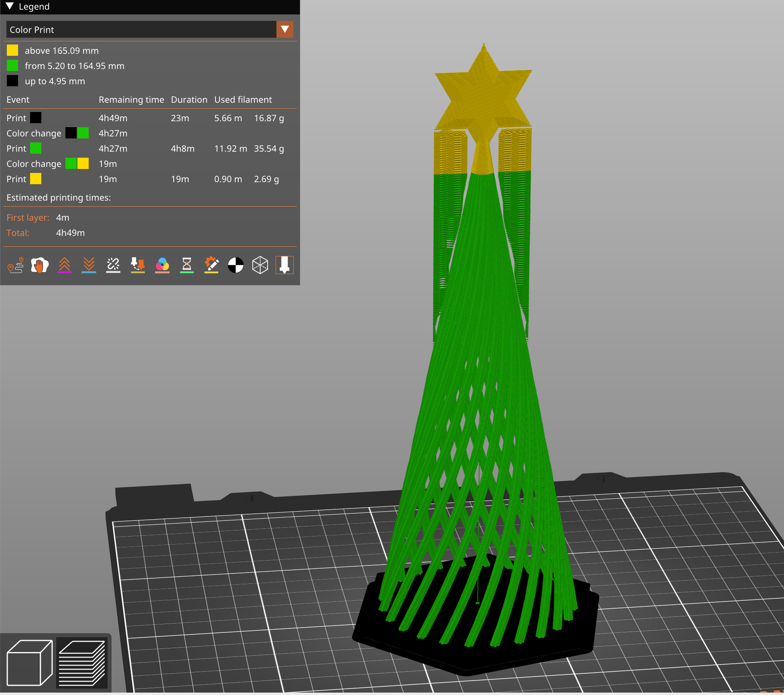Toggle center of gravity icon

point(236,265)
